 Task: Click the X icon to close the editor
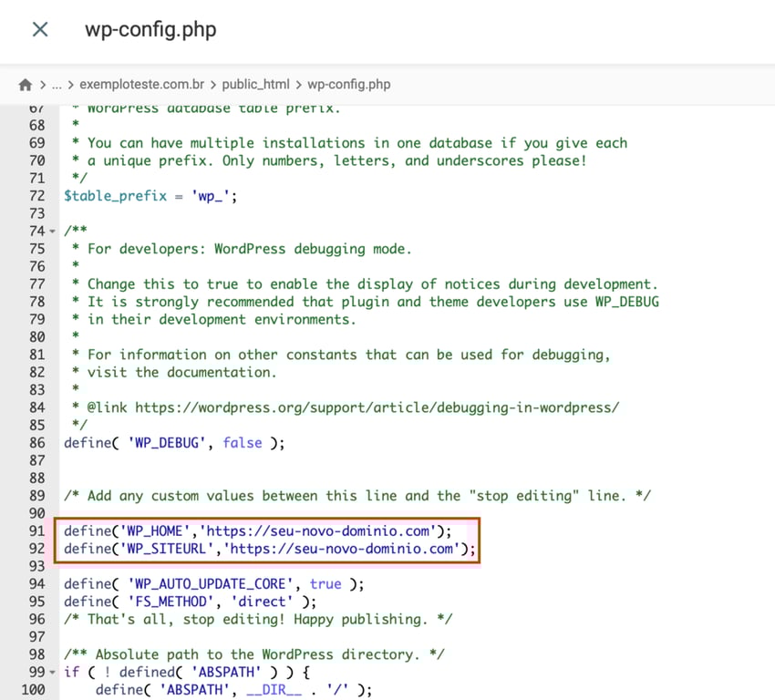[39, 29]
